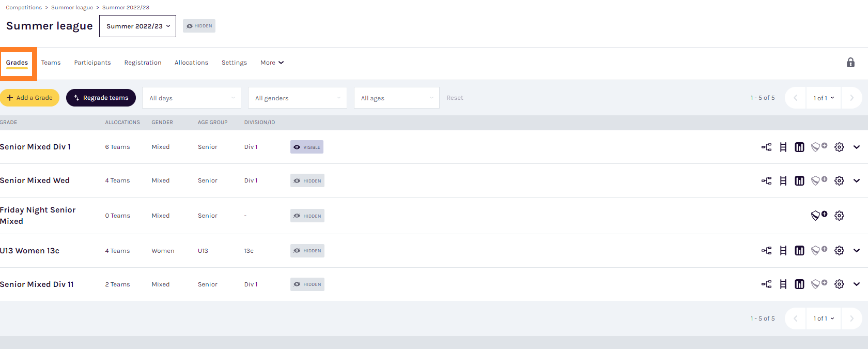This screenshot has height=349, width=868.
Task: Click the Add a Grade button
Action: click(x=29, y=98)
